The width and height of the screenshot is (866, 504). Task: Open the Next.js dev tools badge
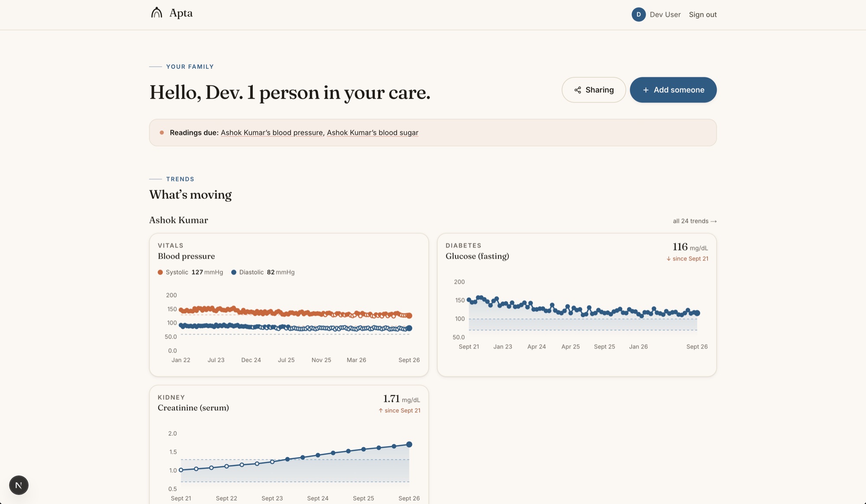(19, 485)
